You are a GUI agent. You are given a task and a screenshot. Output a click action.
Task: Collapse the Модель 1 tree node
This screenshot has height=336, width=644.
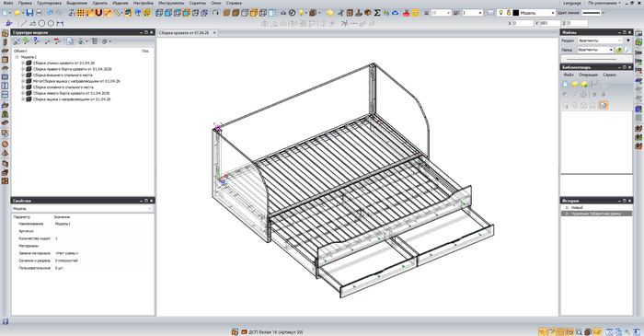pos(17,57)
